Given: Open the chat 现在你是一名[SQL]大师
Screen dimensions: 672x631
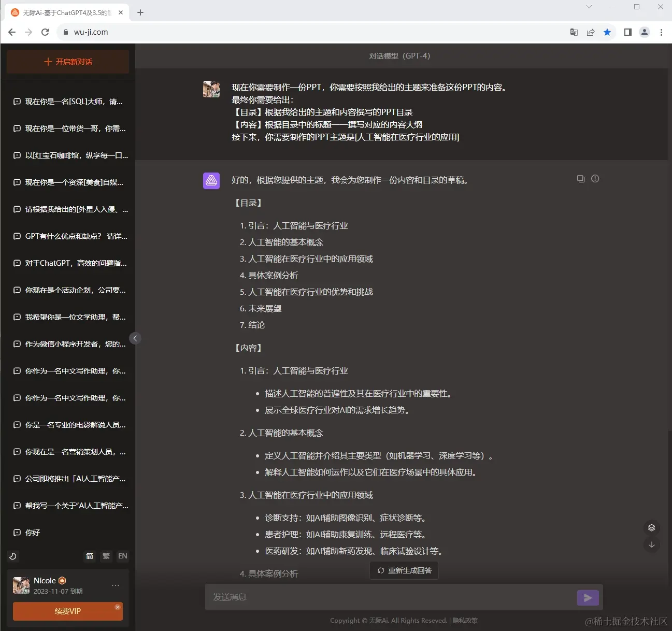Looking at the screenshot, I should 68,102.
